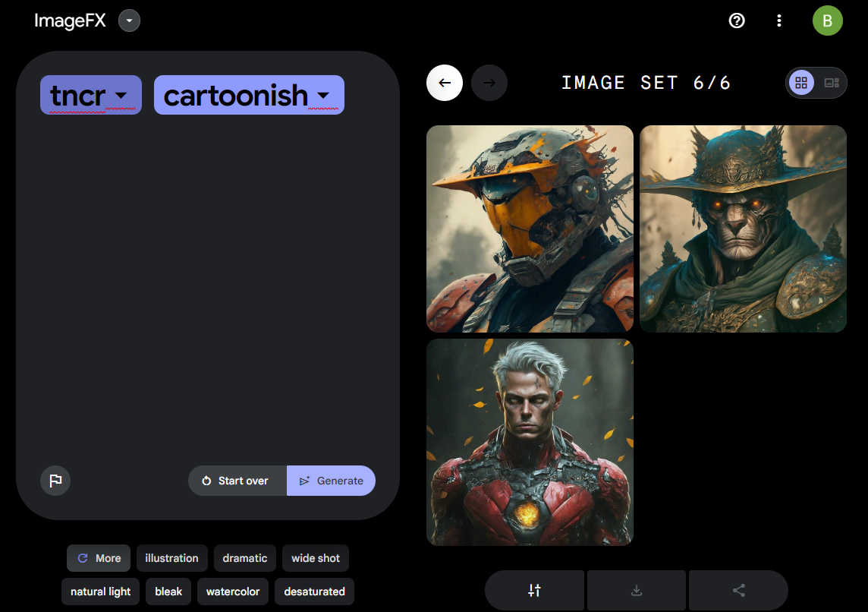Switch to grid view layout
868x612 pixels.
pos(801,83)
